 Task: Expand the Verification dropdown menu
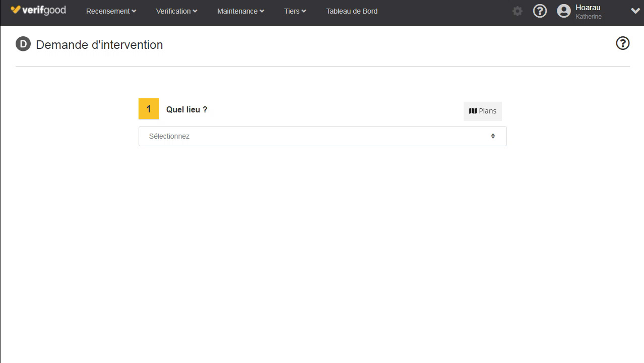(176, 11)
